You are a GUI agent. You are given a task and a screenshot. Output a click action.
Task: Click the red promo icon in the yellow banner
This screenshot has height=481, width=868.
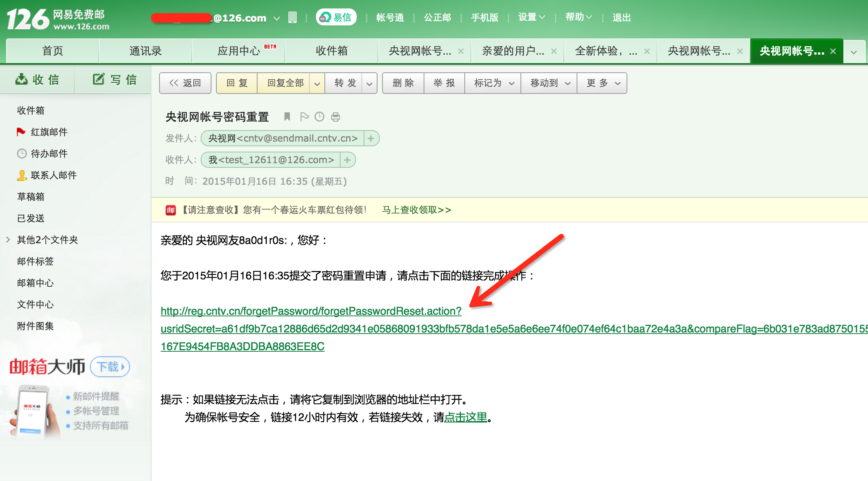click(x=171, y=210)
